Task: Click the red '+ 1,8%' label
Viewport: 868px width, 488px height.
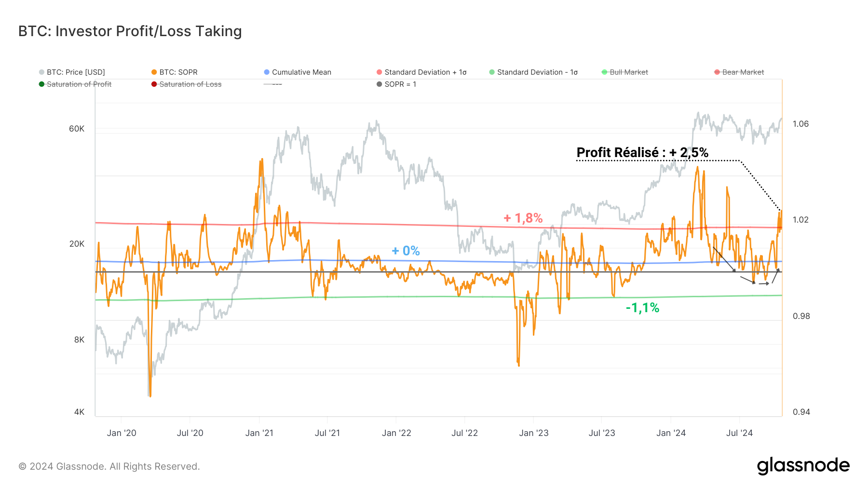Action: point(523,218)
